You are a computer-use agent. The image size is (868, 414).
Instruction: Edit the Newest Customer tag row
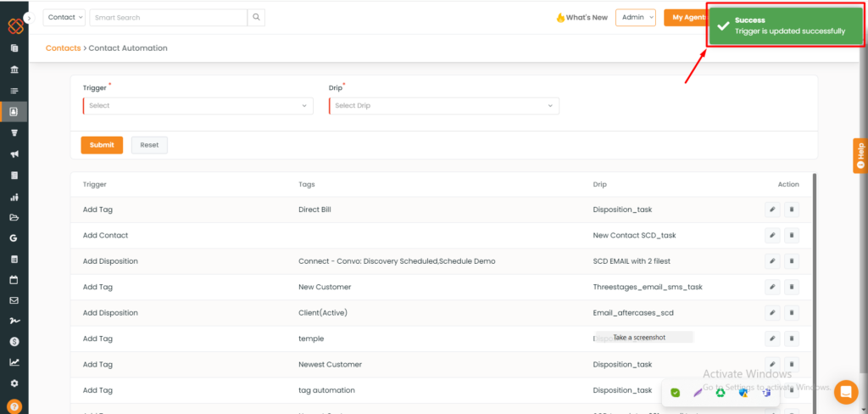(772, 364)
